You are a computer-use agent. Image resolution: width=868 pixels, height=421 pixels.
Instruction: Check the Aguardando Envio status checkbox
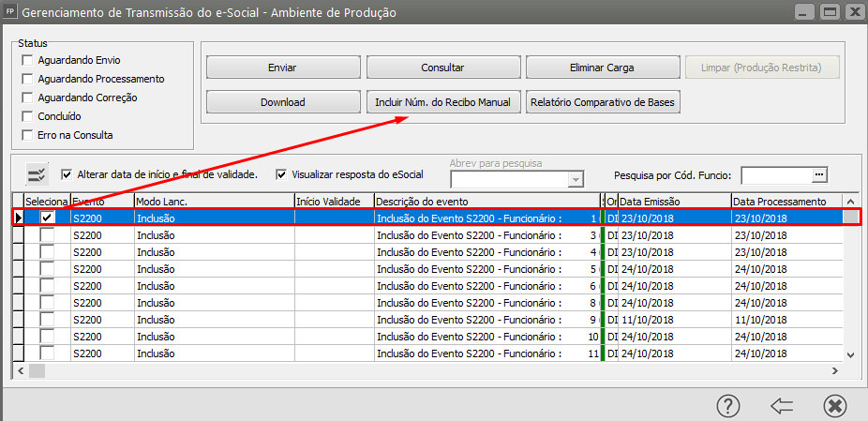pos(28,60)
